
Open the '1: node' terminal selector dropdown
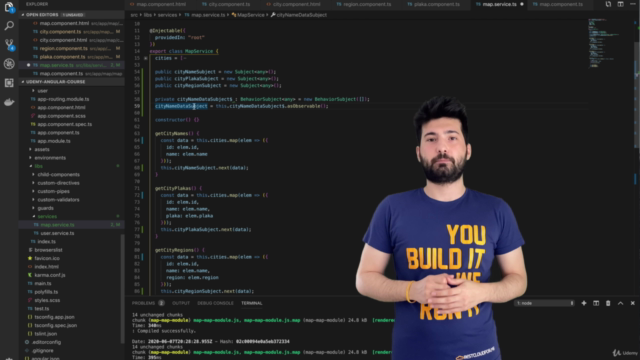click(544, 303)
